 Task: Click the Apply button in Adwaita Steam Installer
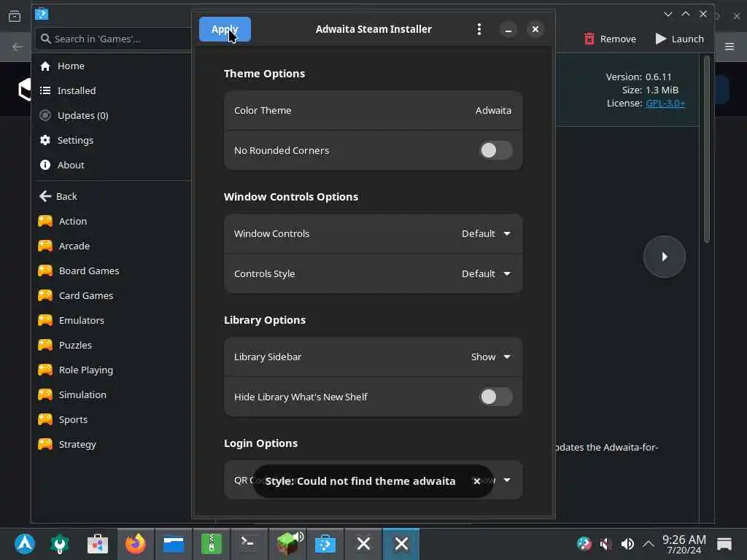[225, 29]
